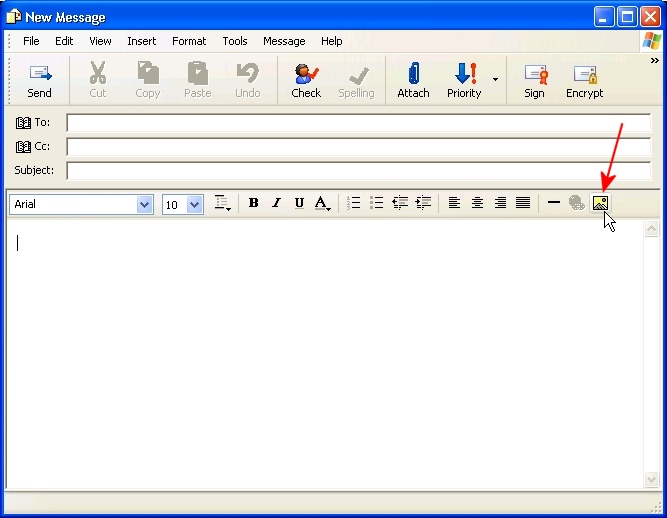
Task: Open the paragraph style dropdown
Action: coord(222,203)
